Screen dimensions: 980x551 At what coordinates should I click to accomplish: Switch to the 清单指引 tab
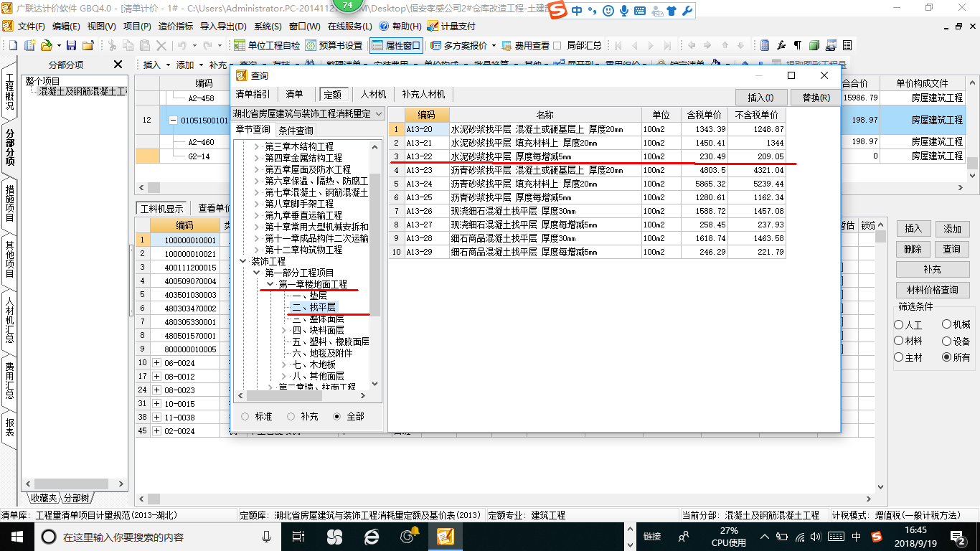point(253,94)
